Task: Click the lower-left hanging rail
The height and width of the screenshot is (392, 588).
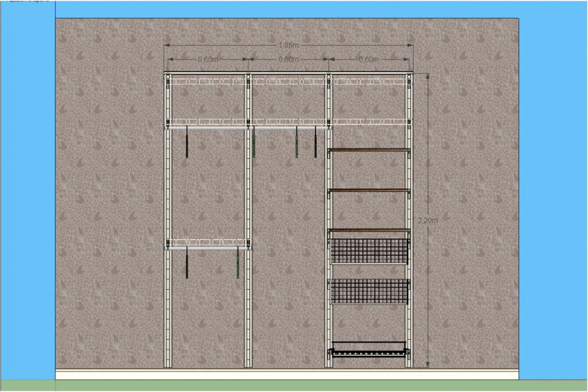Action: tap(208, 247)
